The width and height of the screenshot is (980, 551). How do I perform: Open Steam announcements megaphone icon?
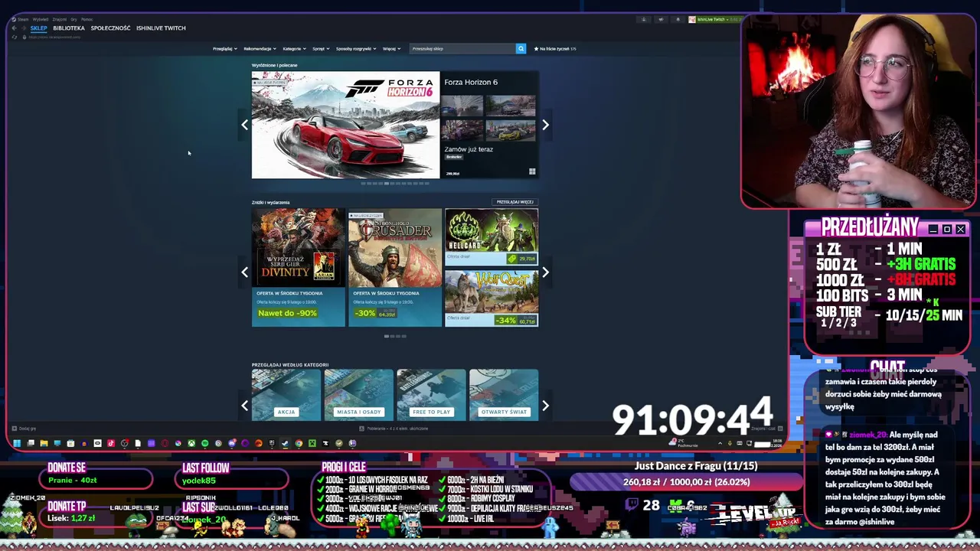click(661, 19)
